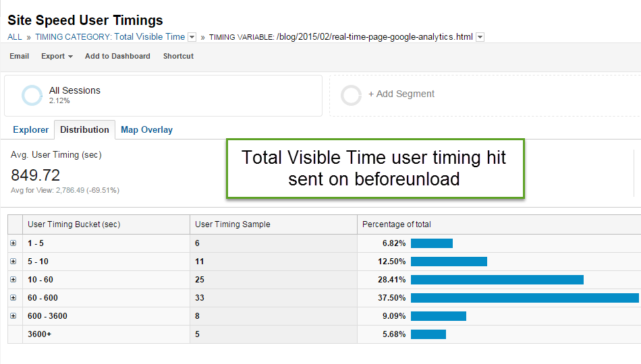Click the Percentage of total header

[397, 224]
